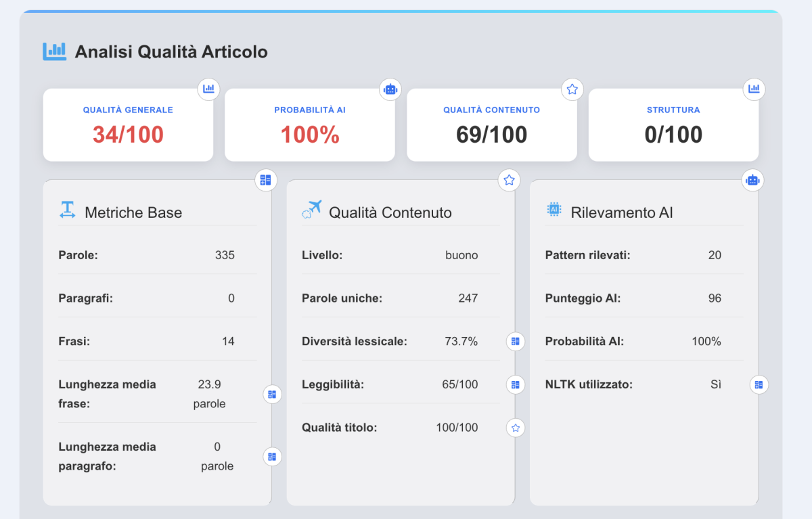
Task: Click the chart badge on Struttura card
Action: tap(754, 89)
